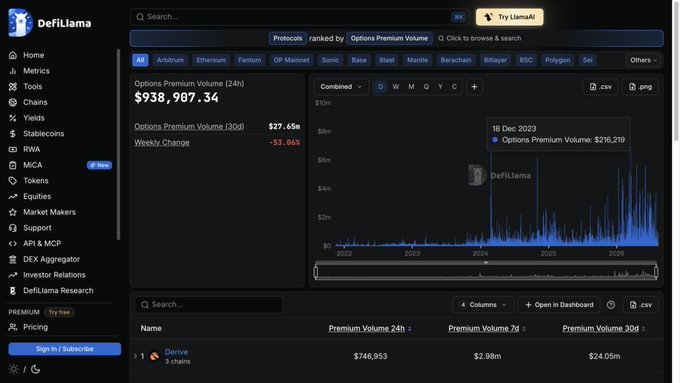This screenshot has height=383, width=680.
Task: Select weekly W chart interval
Action: pyautogui.click(x=396, y=87)
